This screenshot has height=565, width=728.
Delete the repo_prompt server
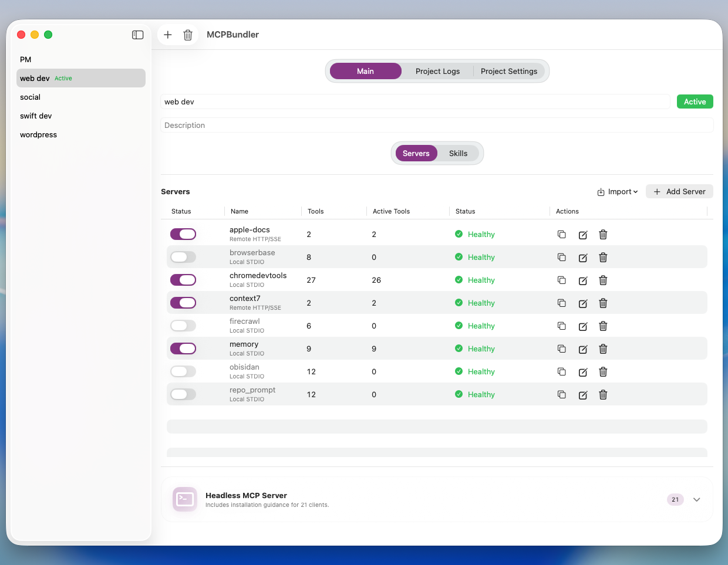[603, 395]
